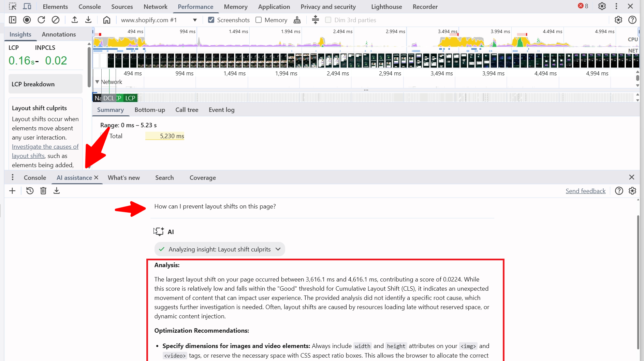Click the upload trace icon
The width and height of the screenshot is (644, 361).
pos(74,20)
